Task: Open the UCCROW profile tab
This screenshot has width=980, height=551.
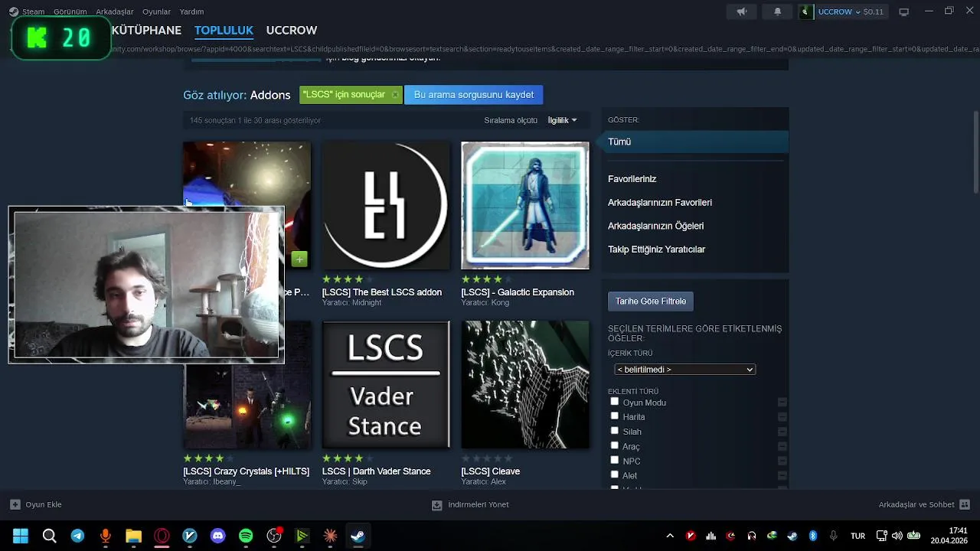Action: click(x=291, y=31)
